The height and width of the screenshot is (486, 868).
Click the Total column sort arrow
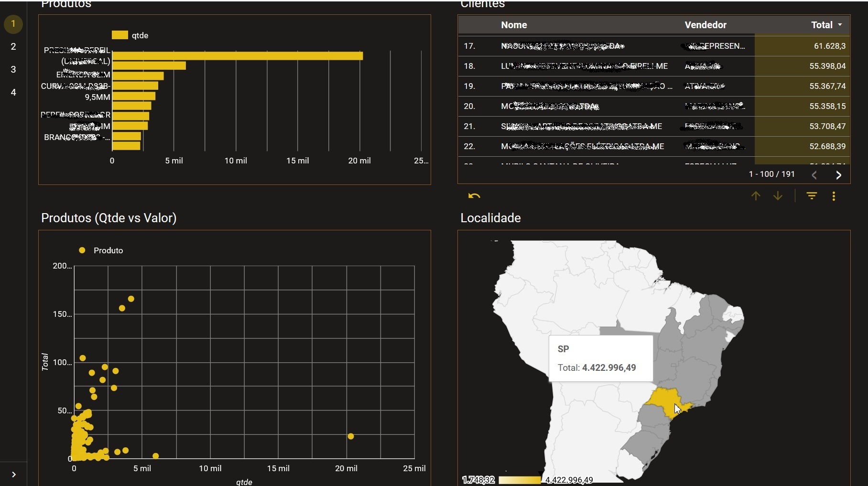[x=840, y=25]
